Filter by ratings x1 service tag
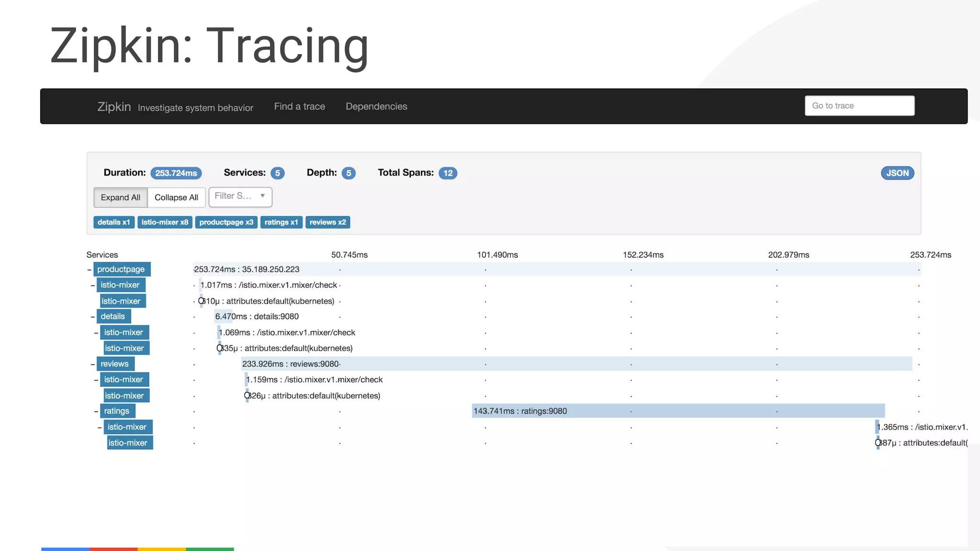 [281, 222]
